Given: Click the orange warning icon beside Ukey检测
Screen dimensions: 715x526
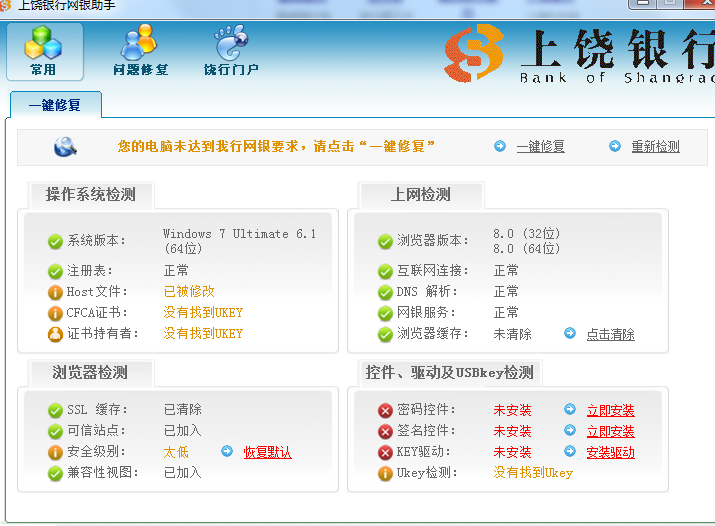Looking at the screenshot, I should pyautogui.click(x=385, y=473).
